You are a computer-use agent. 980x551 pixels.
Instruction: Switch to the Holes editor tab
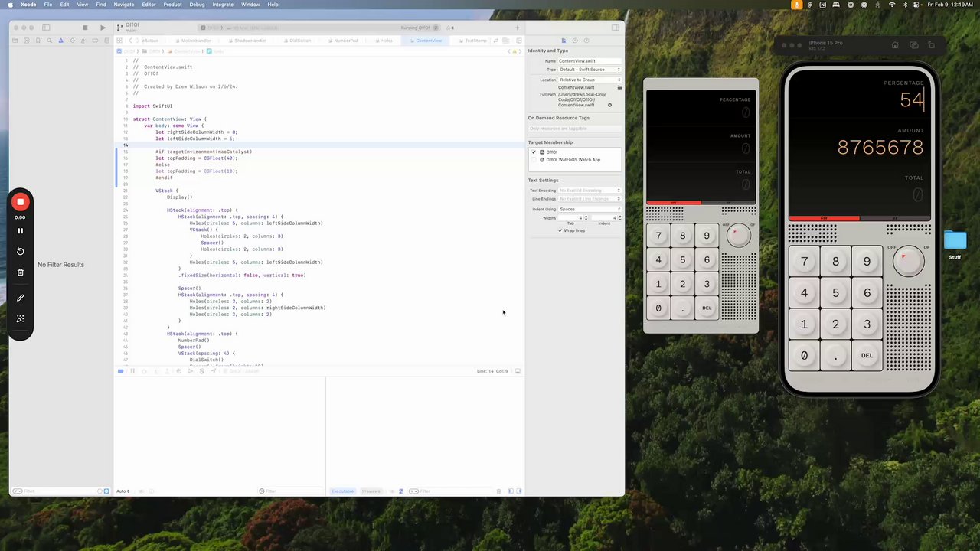click(386, 41)
